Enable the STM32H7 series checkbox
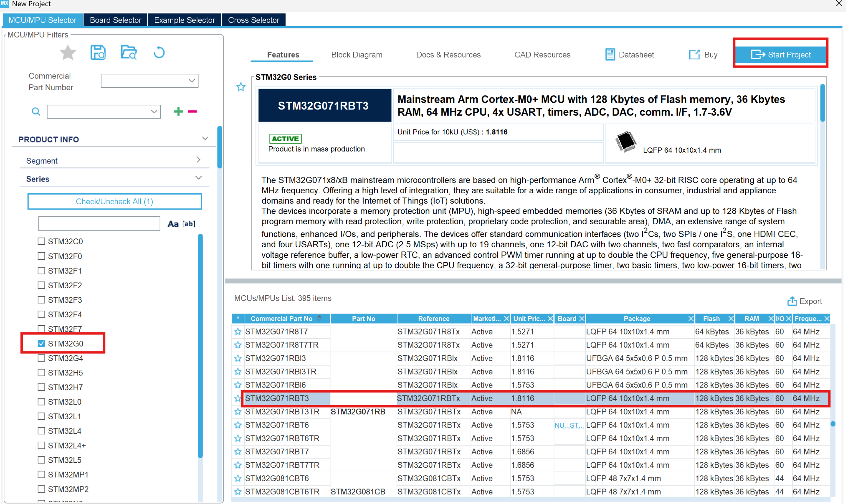Image resolution: width=846 pixels, height=504 pixels. 41,387
